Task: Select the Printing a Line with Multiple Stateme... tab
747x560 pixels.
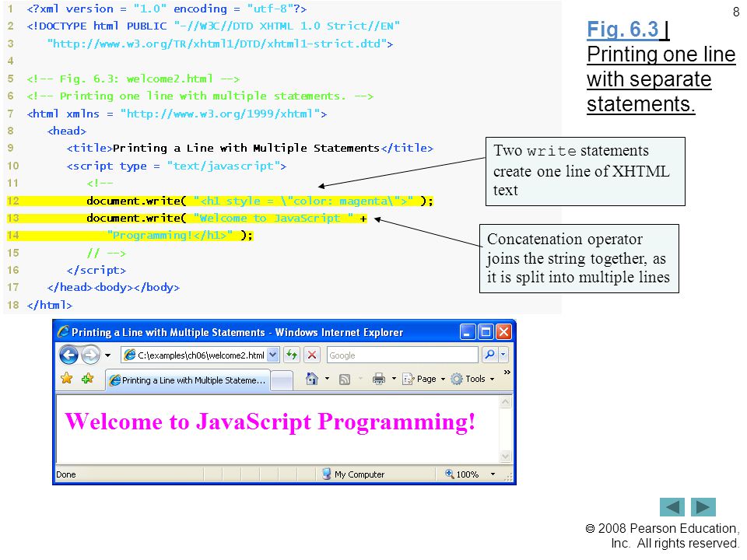Action: [x=188, y=380]
